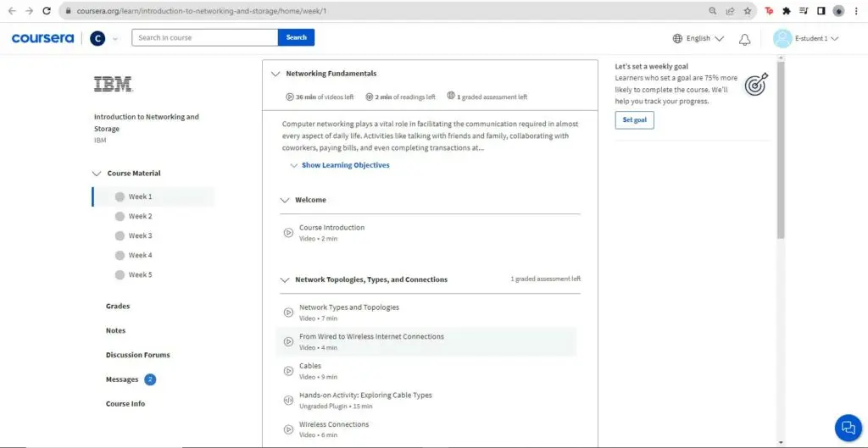
Task: Click the scrollbar down arrow
Action: click(781, 442)
